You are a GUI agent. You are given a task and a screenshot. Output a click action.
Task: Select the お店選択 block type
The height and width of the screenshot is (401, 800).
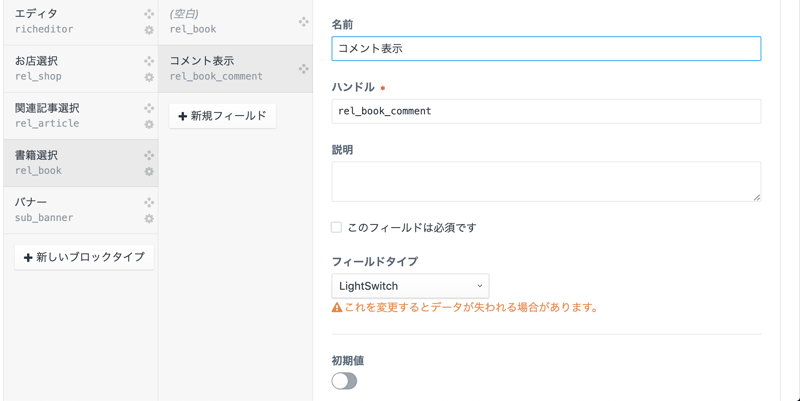70,69
